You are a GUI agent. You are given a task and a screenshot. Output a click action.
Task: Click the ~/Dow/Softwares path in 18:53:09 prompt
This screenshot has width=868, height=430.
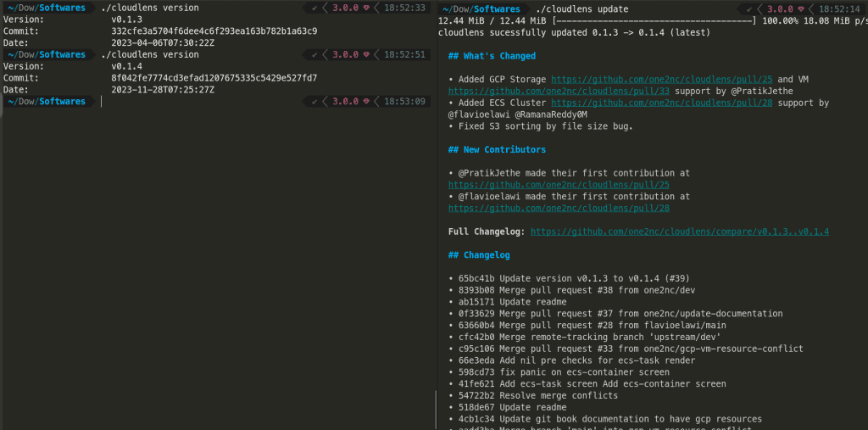tap(47, 101)
